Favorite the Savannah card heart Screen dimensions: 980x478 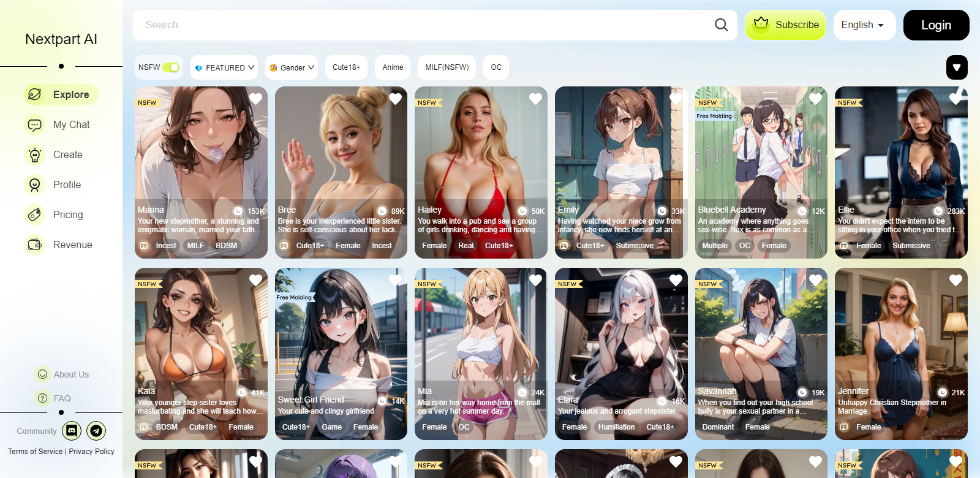(x=816, y=280)
